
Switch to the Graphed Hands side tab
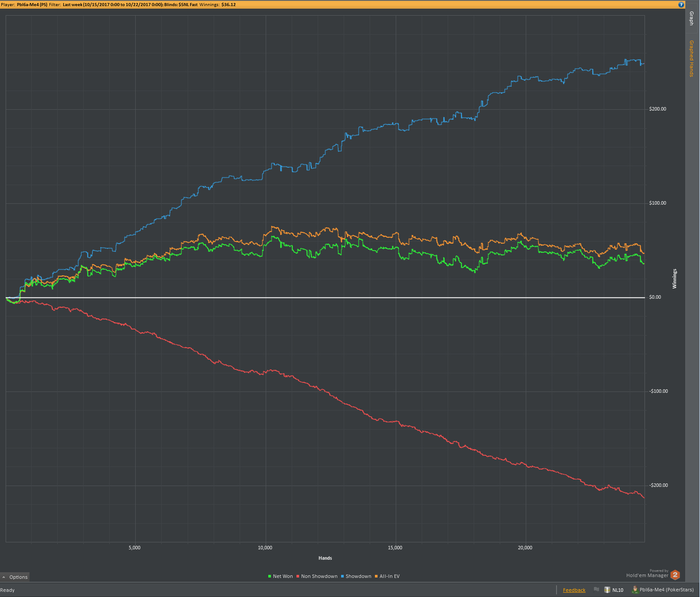(692, 58)
